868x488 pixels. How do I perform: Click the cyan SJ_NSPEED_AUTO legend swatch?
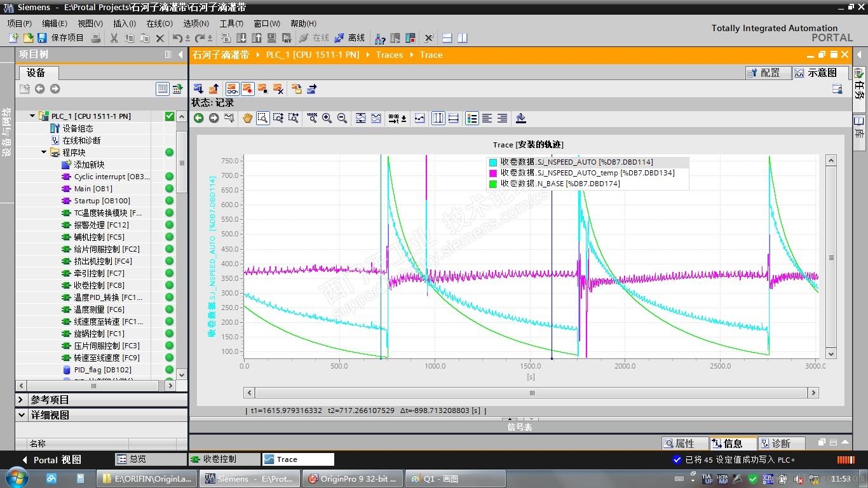coord(492,162)
